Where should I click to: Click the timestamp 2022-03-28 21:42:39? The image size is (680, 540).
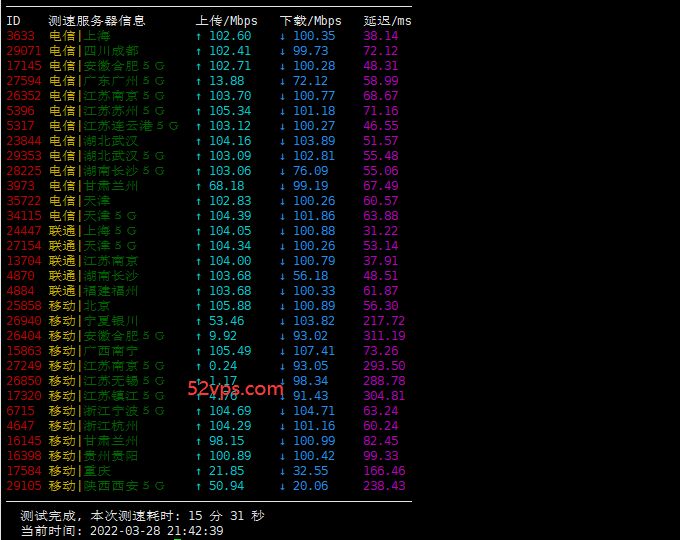coord(157,531)
